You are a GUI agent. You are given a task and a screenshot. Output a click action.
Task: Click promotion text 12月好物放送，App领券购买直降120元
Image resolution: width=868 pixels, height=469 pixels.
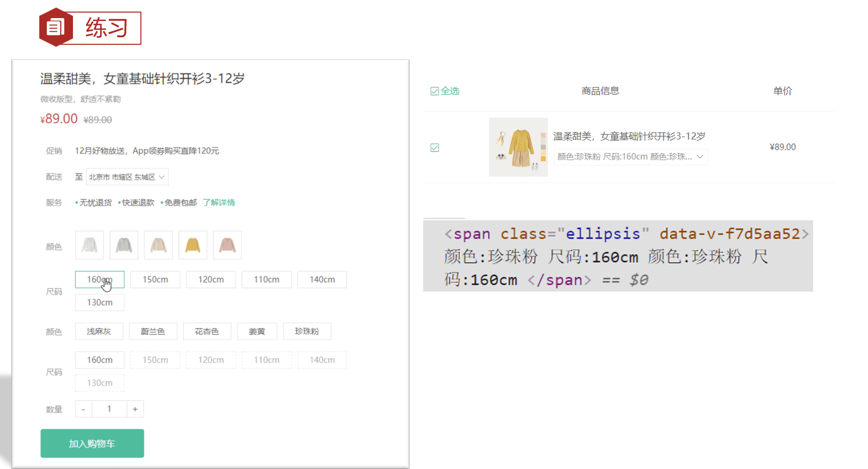pyautogui.click(x=147, y=150)
